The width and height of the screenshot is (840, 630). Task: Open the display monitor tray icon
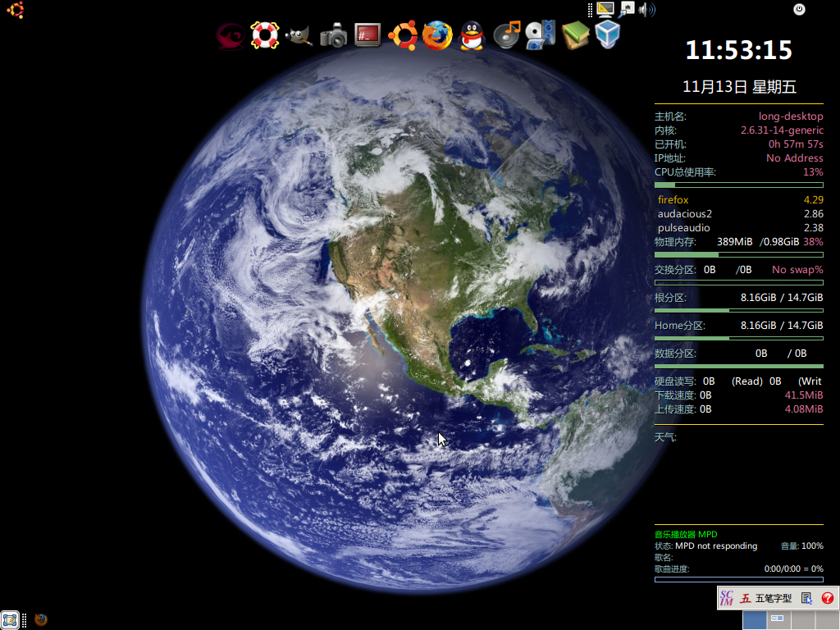tap(605, 10)
